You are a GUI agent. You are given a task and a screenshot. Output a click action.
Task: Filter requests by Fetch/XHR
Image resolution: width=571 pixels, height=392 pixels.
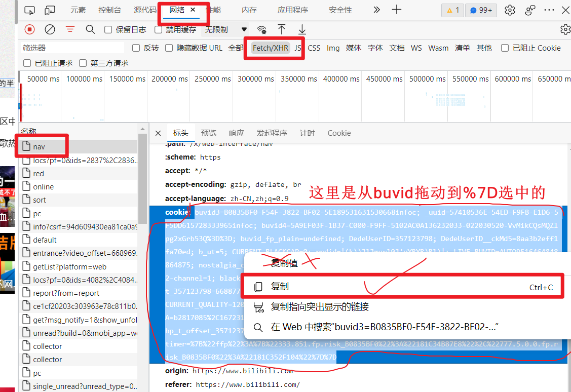pos(270,48)
